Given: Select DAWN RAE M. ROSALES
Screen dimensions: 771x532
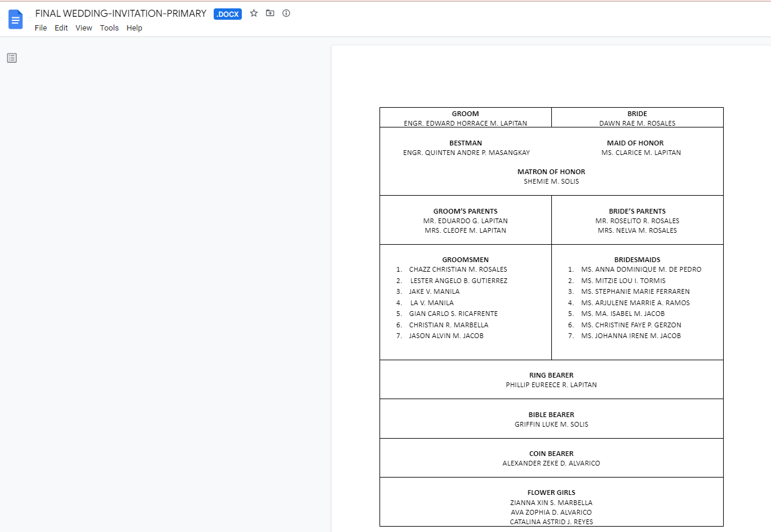Looking at the screenshot, I should (x=638, y=123).
